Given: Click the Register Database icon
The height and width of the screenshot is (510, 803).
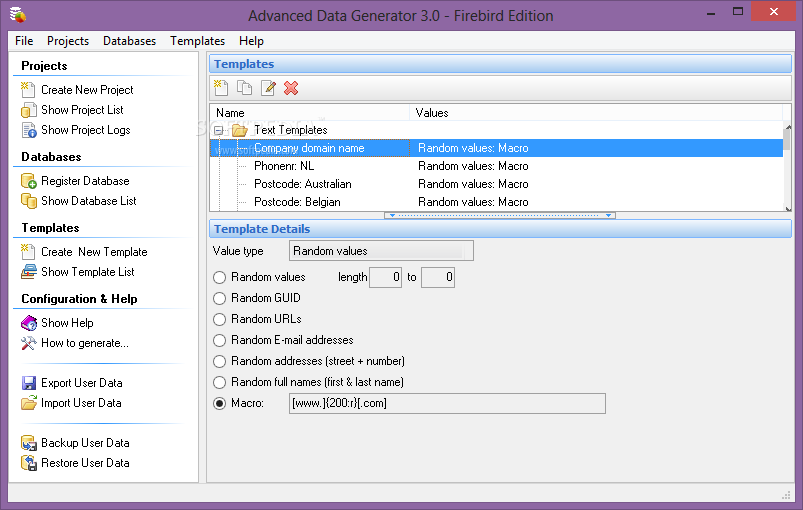Looking at the screenshot, I should tap(29, 181).
